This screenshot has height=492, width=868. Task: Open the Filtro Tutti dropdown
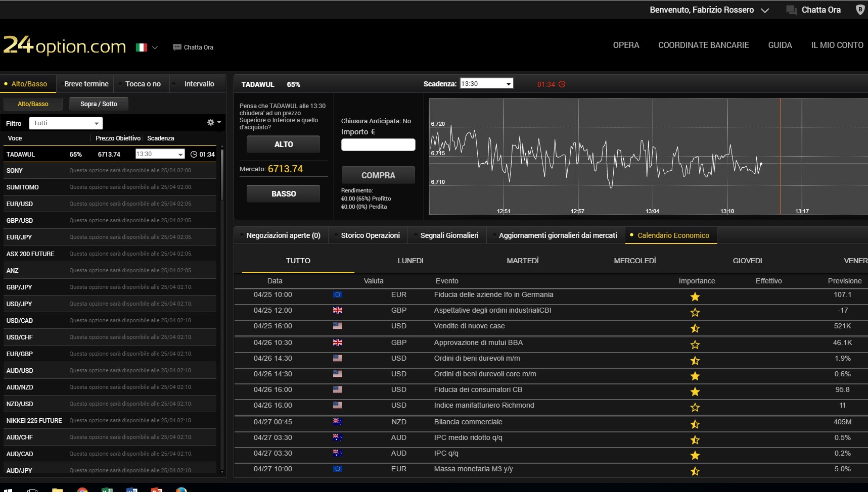point(66,123)
